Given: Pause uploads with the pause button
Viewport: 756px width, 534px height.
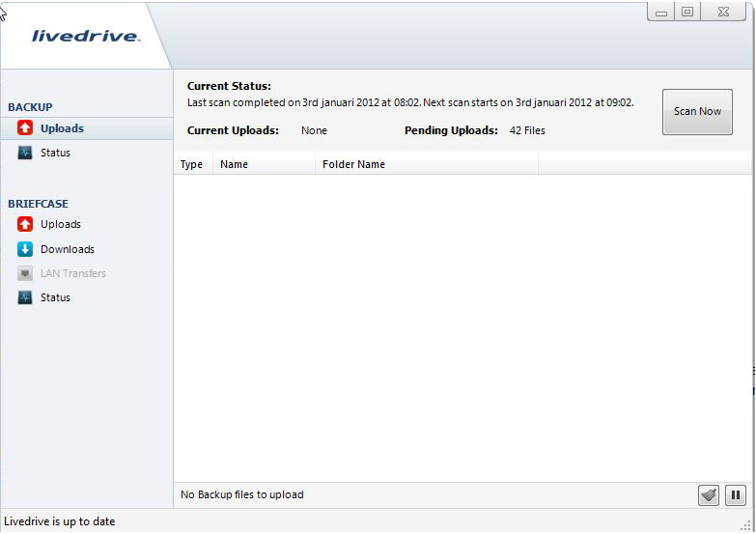Looking at the screenshot, I should click(x=735, y=495).
